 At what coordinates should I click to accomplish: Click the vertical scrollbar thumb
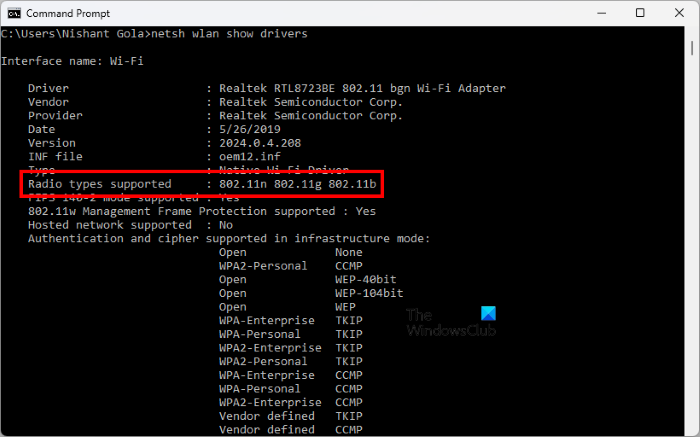click(692, 48)
